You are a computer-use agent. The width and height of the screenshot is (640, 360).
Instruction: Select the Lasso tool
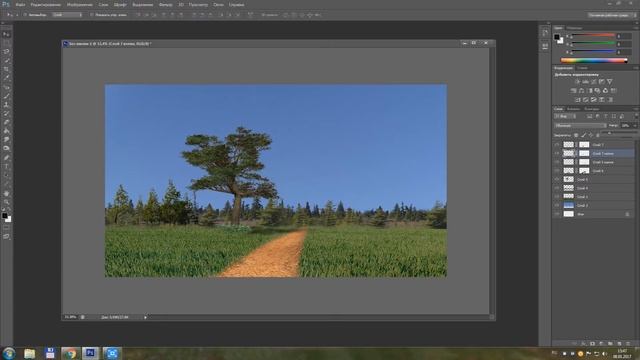pyautogui.click(x=7, y=52)
